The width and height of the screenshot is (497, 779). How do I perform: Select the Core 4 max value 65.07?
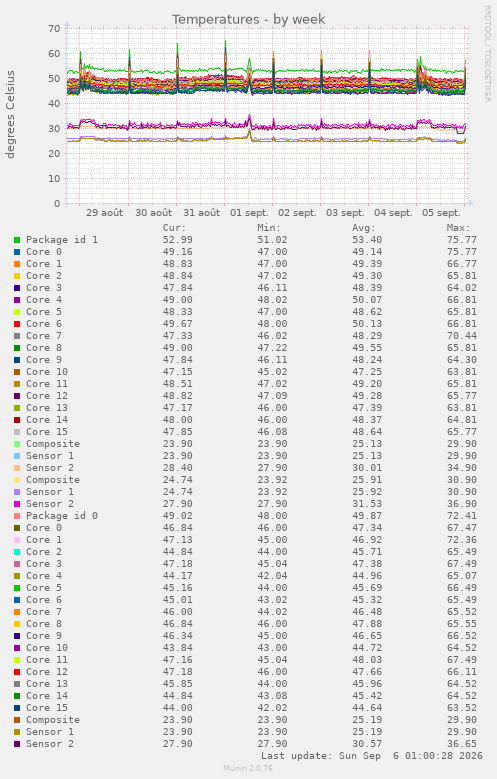click(x=462, y=576)
